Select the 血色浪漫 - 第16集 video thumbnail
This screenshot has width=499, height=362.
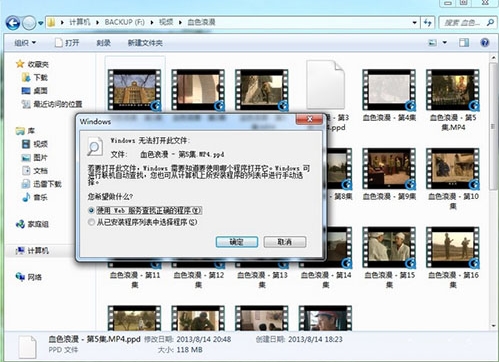[x=453, y=248]
